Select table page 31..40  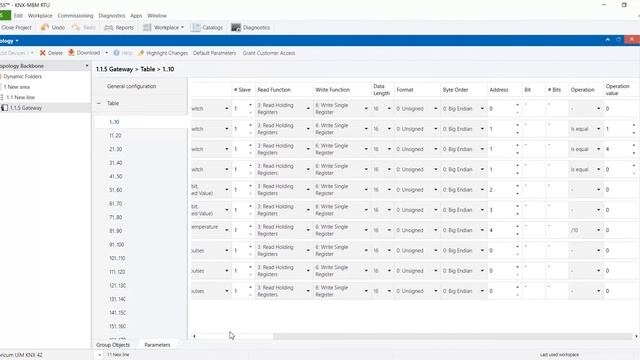pos(116,163)
